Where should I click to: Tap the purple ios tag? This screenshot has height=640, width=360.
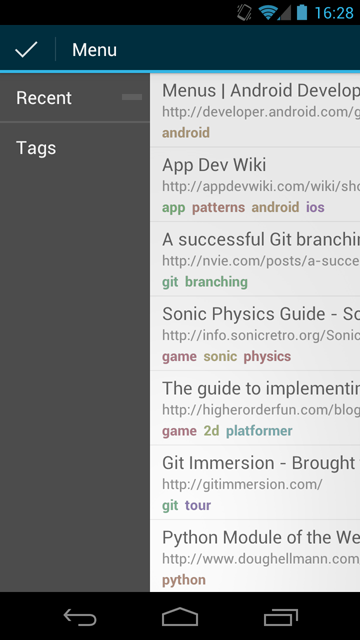315,207
